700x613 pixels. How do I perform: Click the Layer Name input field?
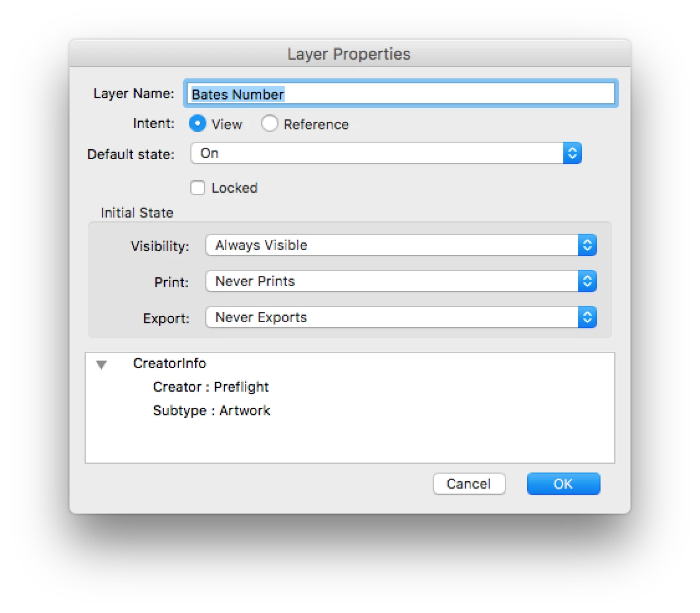400,94
